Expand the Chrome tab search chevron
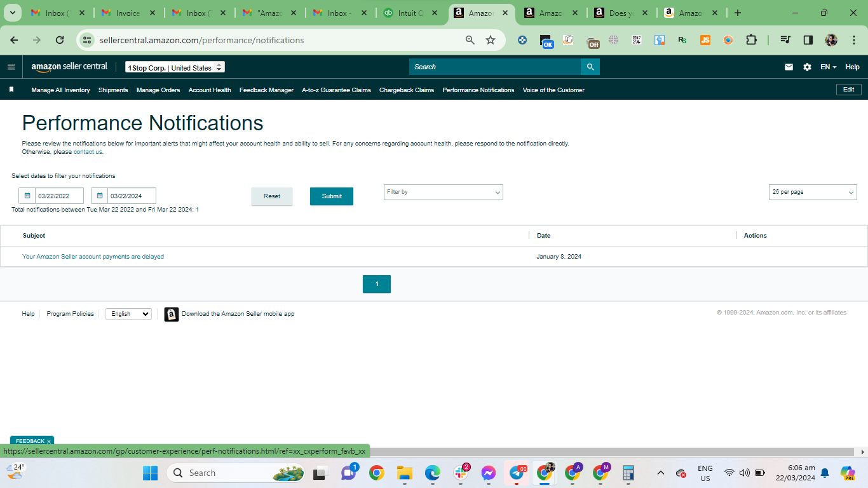Viewport: 868px width, 488px height. point(13,13)
